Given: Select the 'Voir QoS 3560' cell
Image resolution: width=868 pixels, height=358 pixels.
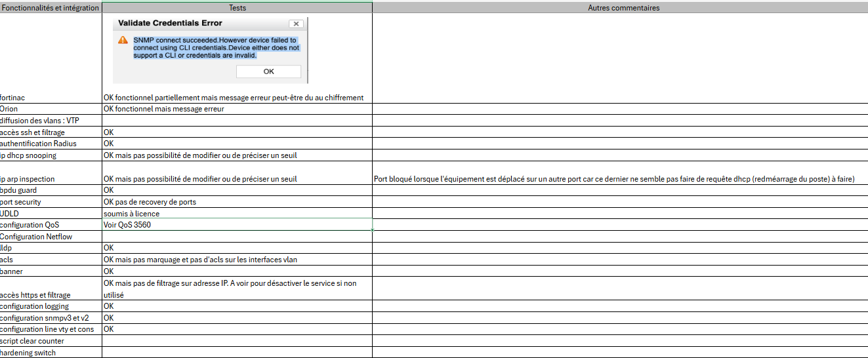Looking at the screenshot, I should [237, 225].
